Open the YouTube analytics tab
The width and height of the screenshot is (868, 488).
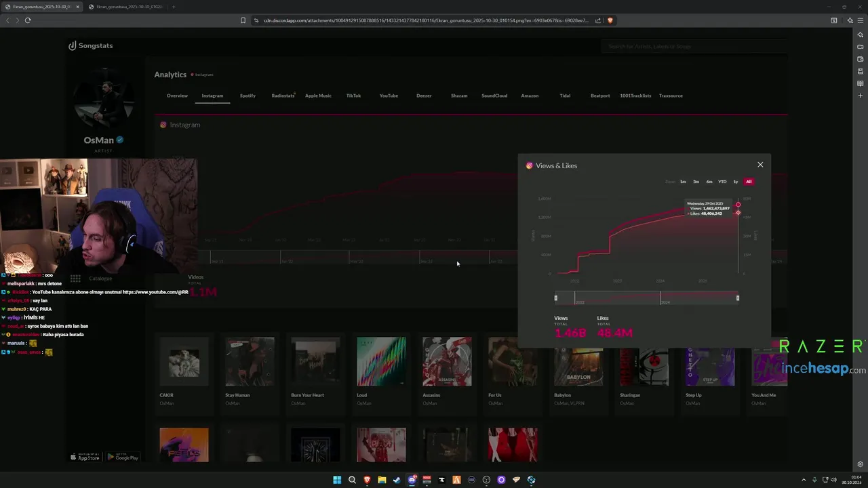click(389, 96)
